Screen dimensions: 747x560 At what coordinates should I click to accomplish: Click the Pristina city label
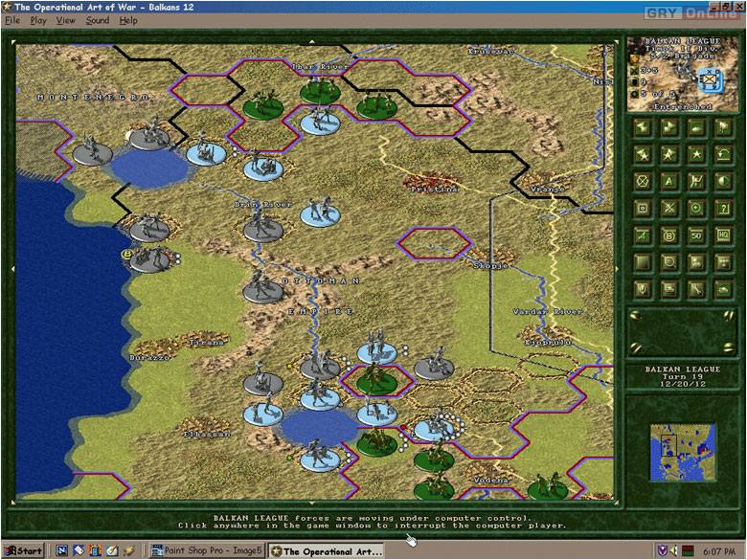(x=434, y=189)
